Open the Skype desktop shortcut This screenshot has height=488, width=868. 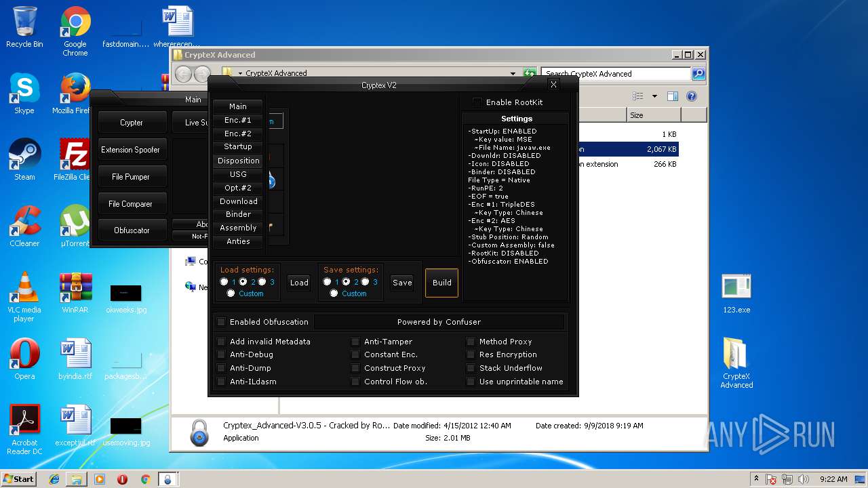pos(24,94)
